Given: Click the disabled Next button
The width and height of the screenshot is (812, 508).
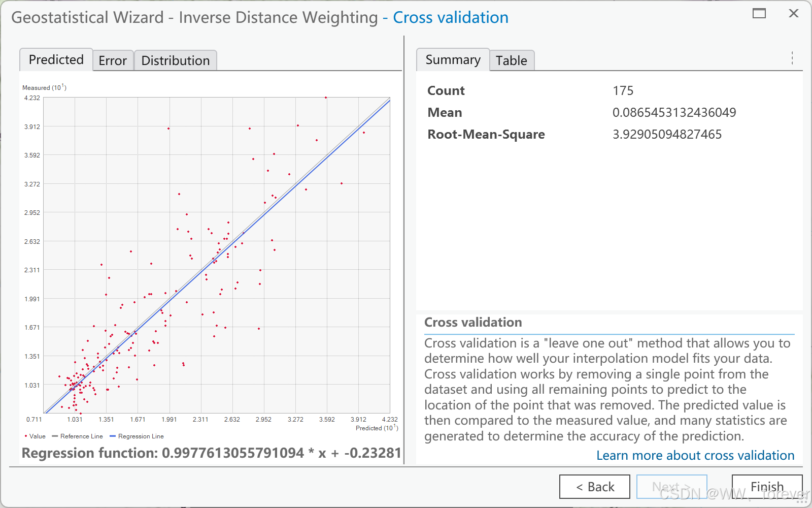Looking at the screenshot, I should point(672,487).
